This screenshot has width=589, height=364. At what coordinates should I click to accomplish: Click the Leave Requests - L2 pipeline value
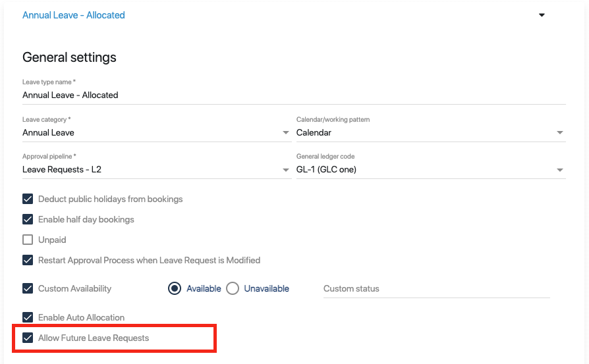tap(62, 170)
